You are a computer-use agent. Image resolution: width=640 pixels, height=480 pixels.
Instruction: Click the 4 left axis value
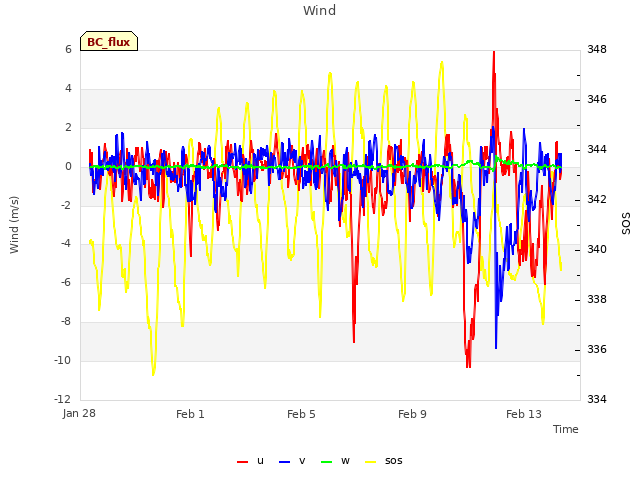68,88
